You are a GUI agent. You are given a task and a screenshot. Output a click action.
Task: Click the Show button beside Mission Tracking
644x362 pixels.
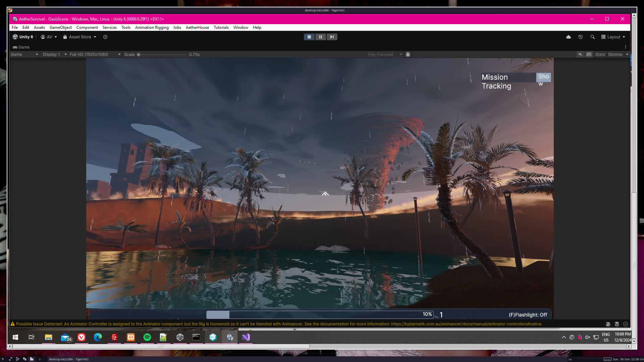(x=543, y=77)
